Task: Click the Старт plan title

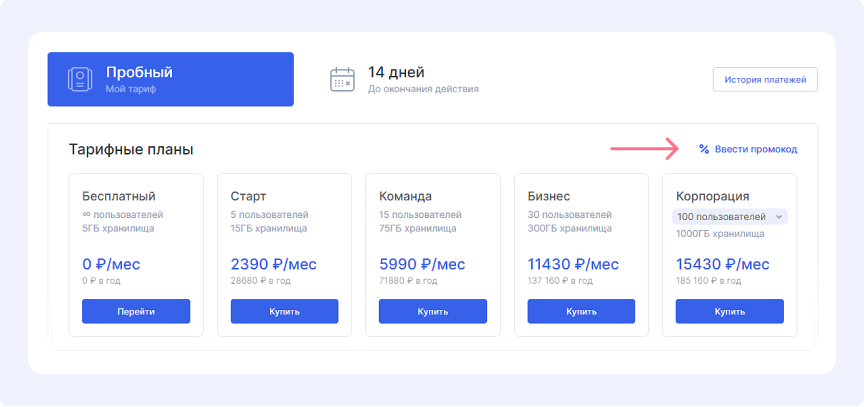Action: tap(248, 196)
